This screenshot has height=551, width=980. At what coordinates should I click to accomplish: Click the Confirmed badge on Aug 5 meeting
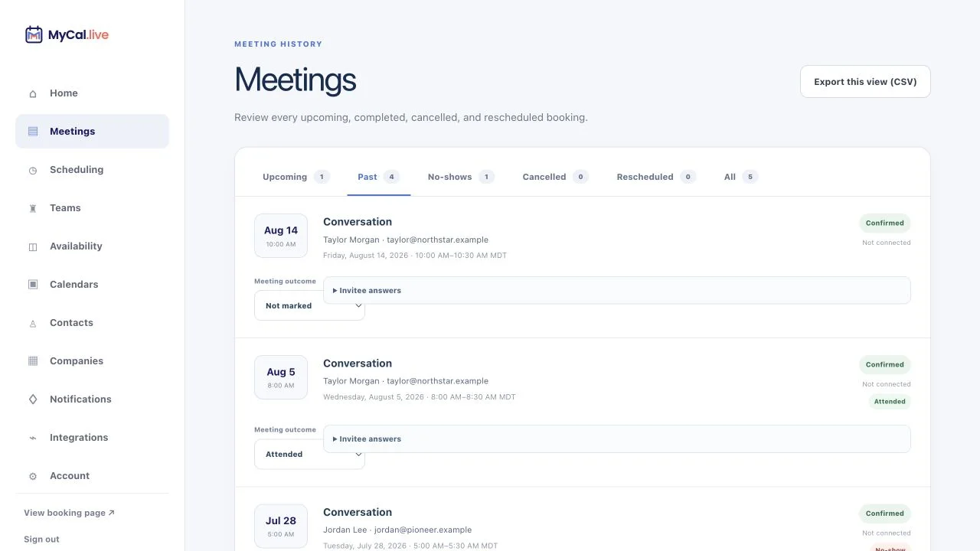(885, 364)
